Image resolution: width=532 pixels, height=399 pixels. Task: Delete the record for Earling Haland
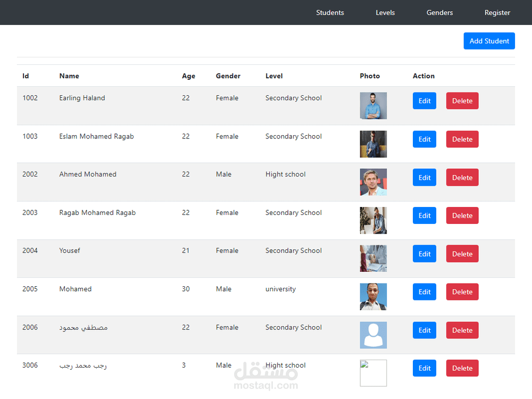[462, 101]
